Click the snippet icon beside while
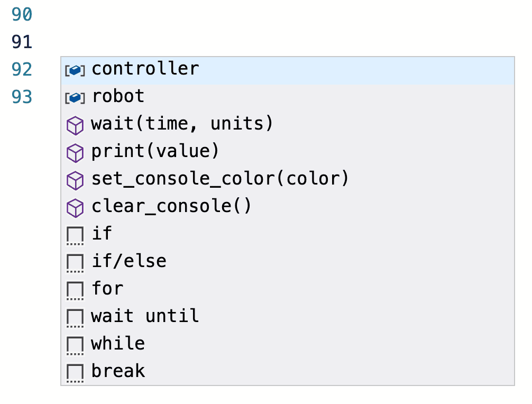 75,343
